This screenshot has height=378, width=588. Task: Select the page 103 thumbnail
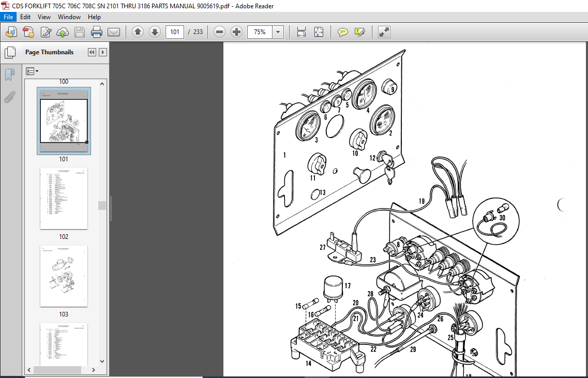point(64,276)
